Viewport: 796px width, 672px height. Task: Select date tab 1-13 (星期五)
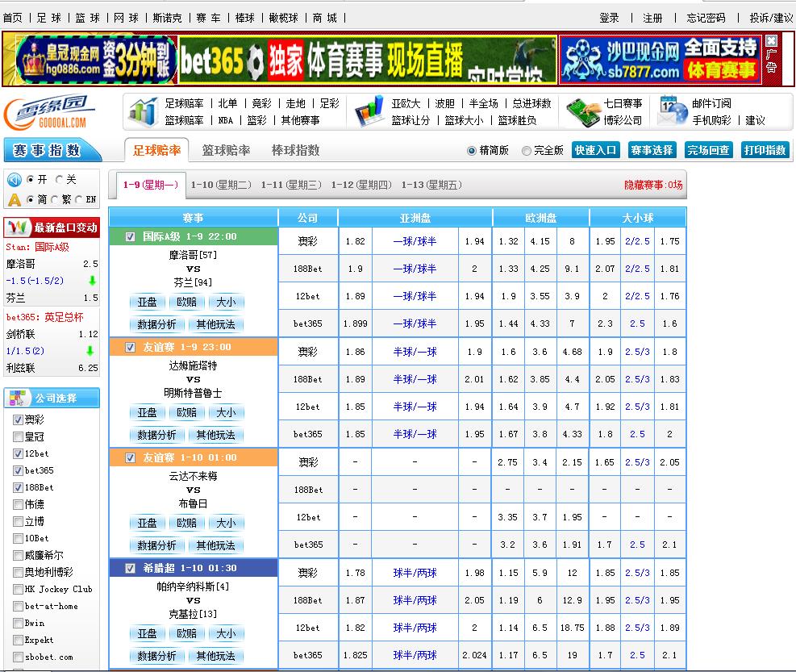click(431, 185)
